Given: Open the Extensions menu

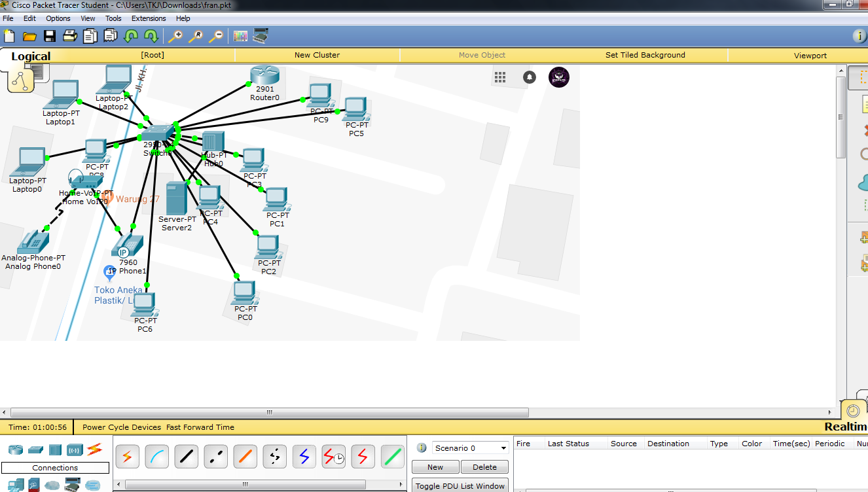Looking at the screenshot, I should [149, 18].
